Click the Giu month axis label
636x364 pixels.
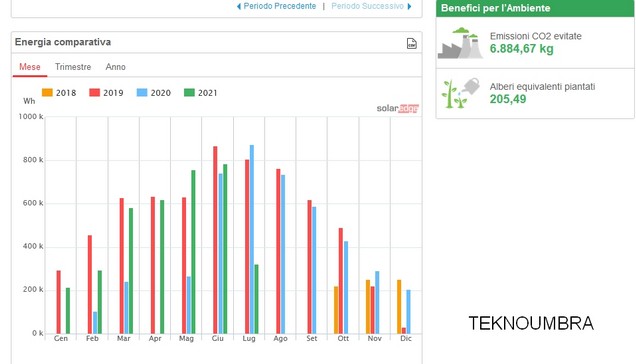click(217, 338)
